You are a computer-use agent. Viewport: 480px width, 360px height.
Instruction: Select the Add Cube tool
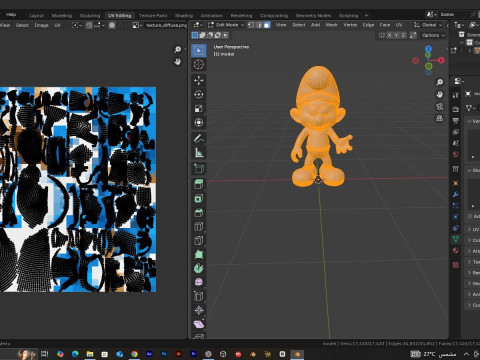point(199,168)
